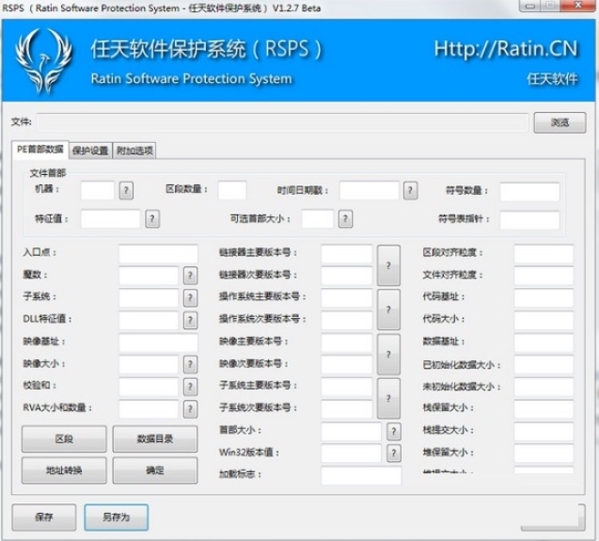Click the 文件对齐粒度 input field
Screen dimensions: 599x541
point(544,276)
